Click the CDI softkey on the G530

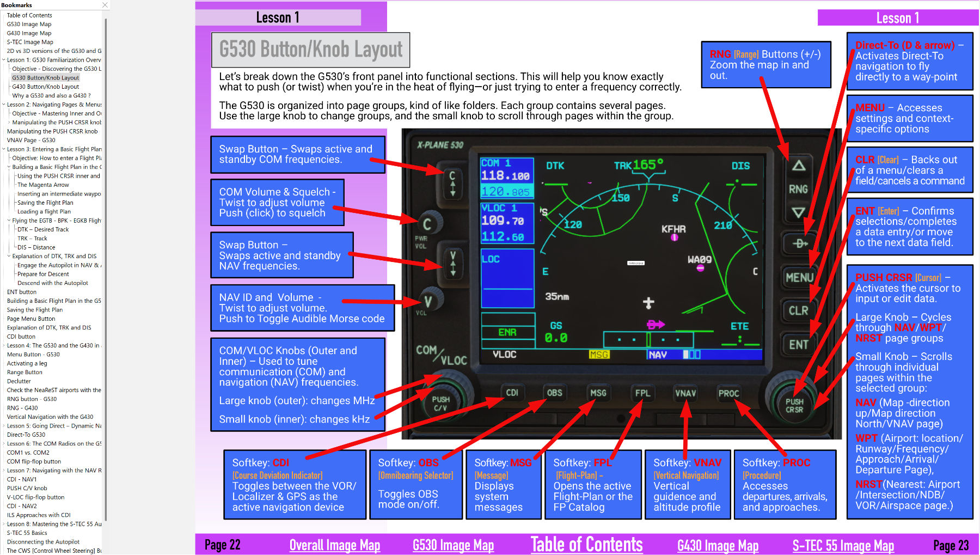tap(512, 393)
